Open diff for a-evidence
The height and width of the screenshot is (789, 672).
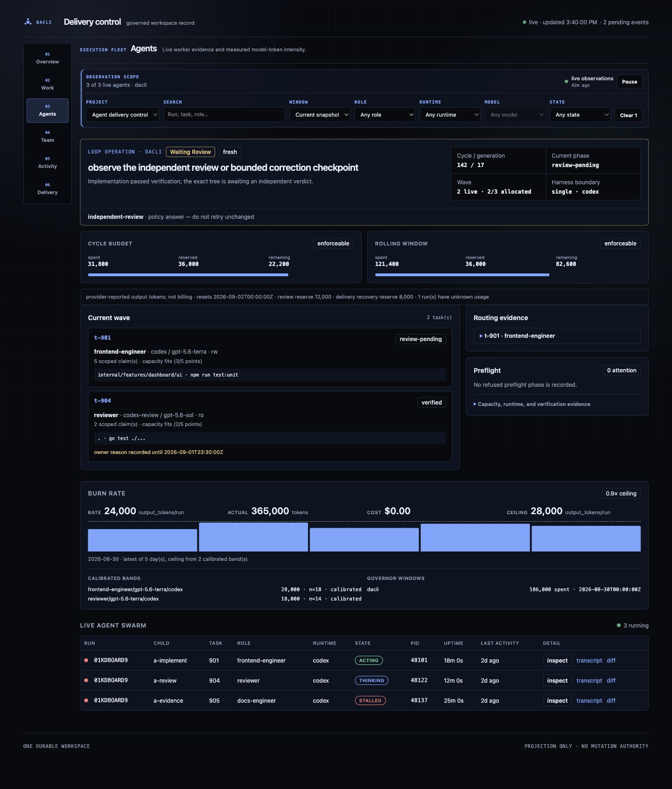pyautogui.click(x=611, y=701)
